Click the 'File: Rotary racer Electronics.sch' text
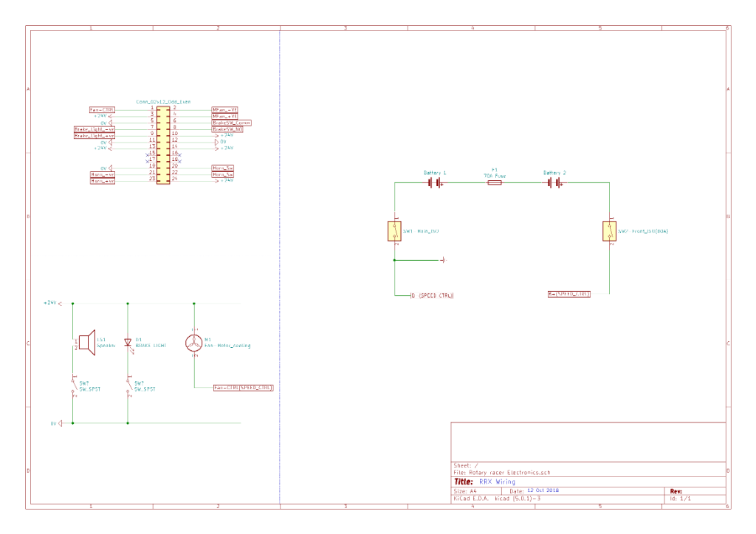The image size is (756, 534). click(x=502, y=473)
